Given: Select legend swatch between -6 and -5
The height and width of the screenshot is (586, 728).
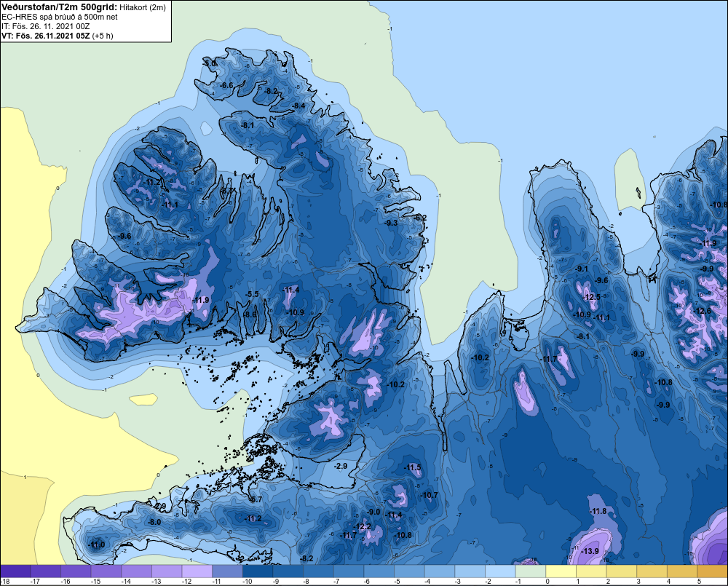Looking at the screenshot, I should pyautogui.click(x=379, y=571).
